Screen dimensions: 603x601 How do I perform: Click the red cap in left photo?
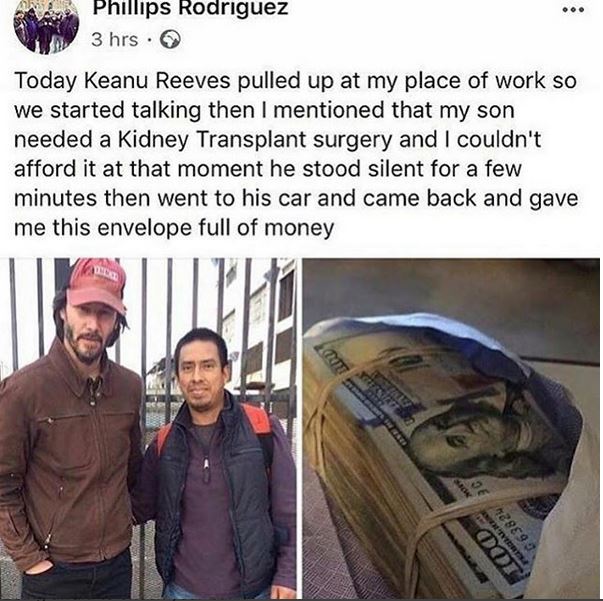click(96, 285)
